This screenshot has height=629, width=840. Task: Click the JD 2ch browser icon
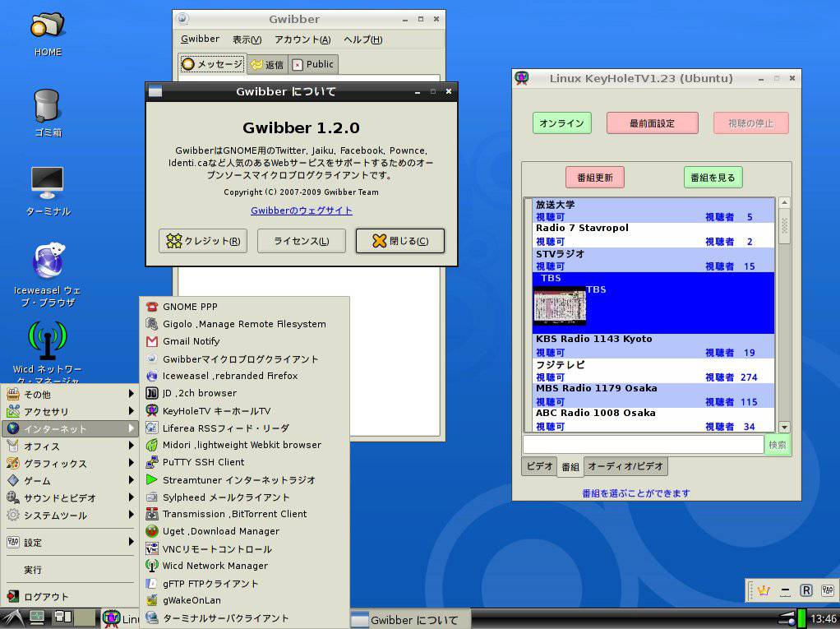pos(152,393)
